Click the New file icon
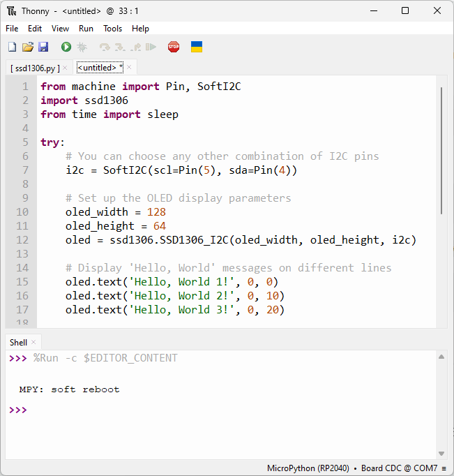 (x=12, y=47)
